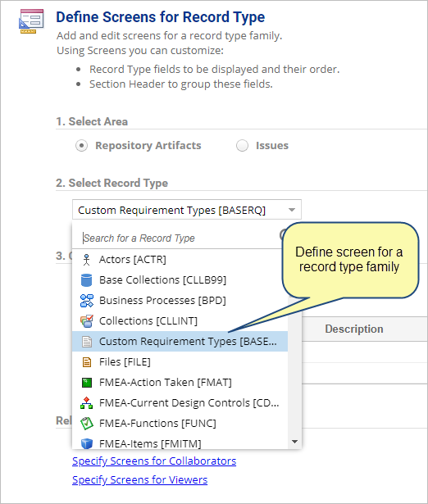Open the Select Record Type dropdown arrow
Image resolution: width=428 pixels, height=504 pixels.
[292, 210]
